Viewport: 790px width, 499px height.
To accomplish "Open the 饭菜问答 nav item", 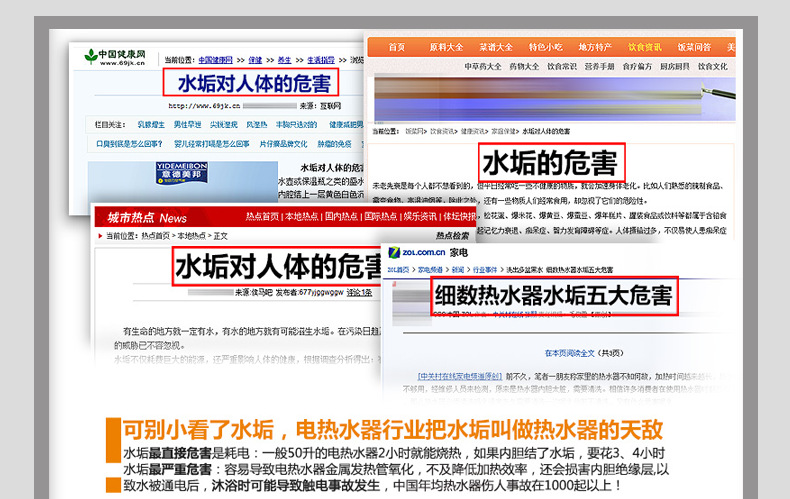I will click(x=694, y=47).
